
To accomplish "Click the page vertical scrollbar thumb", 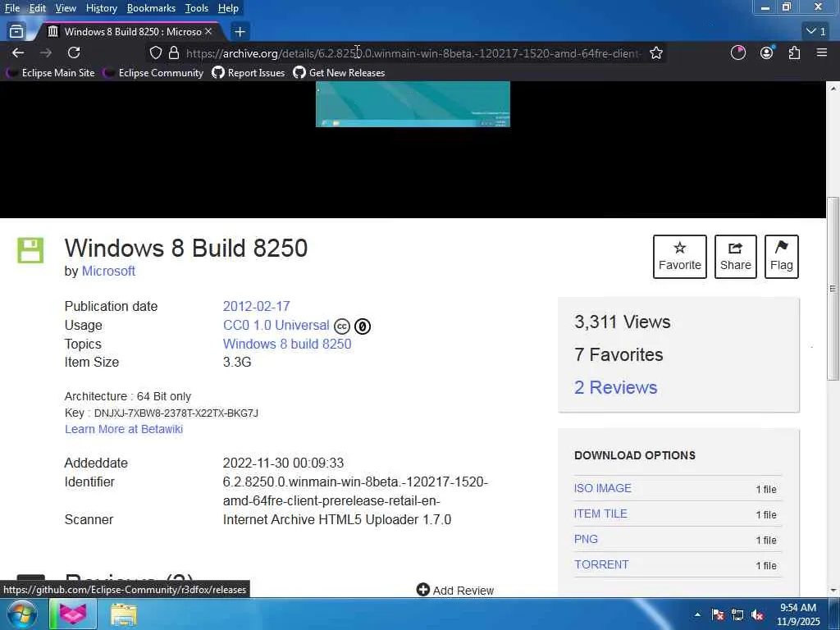I will coord(833,289).
